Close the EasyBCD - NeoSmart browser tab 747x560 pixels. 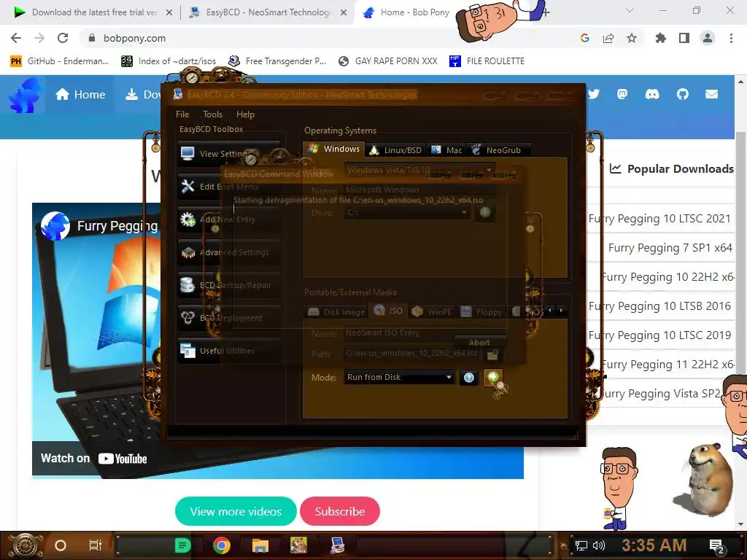[x=344, y=12]
